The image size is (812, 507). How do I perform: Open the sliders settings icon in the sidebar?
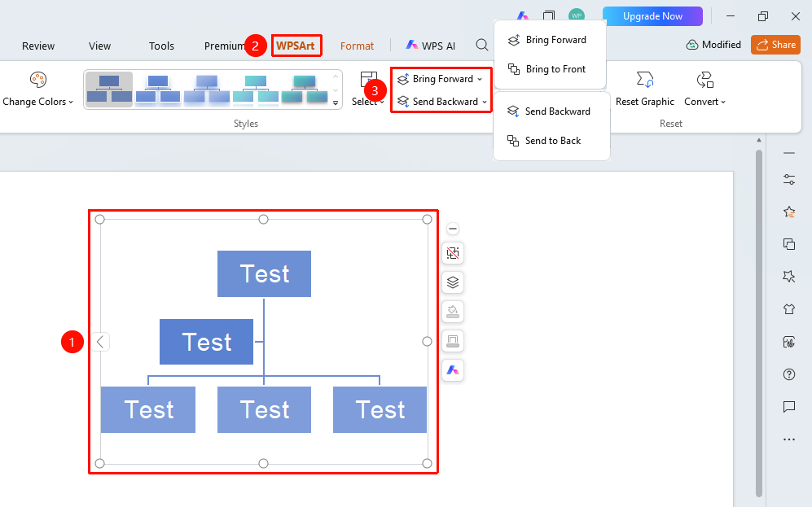pos(789,180)
